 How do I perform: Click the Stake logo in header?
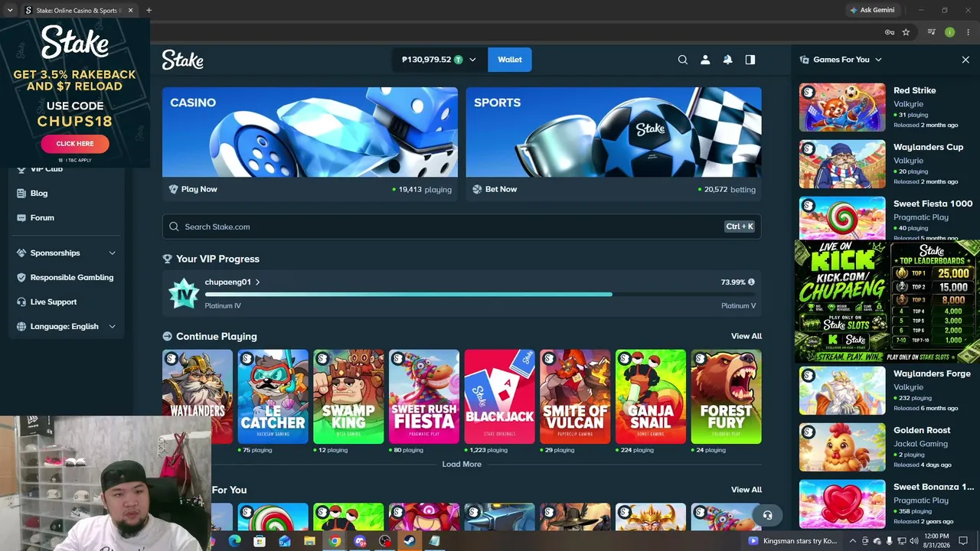coord(182,60)
